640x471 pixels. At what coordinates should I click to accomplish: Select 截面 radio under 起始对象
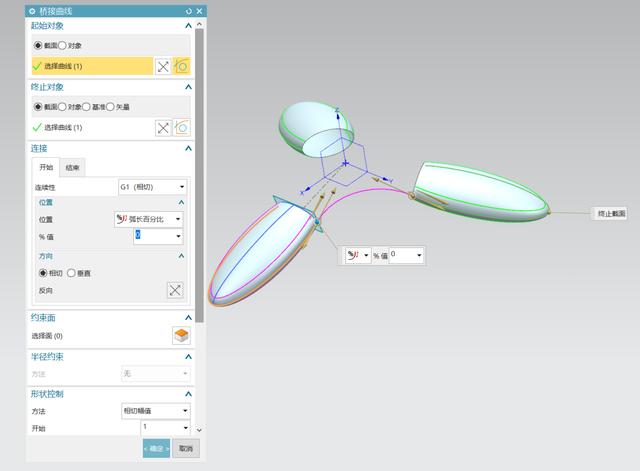[x=38, y=45]
